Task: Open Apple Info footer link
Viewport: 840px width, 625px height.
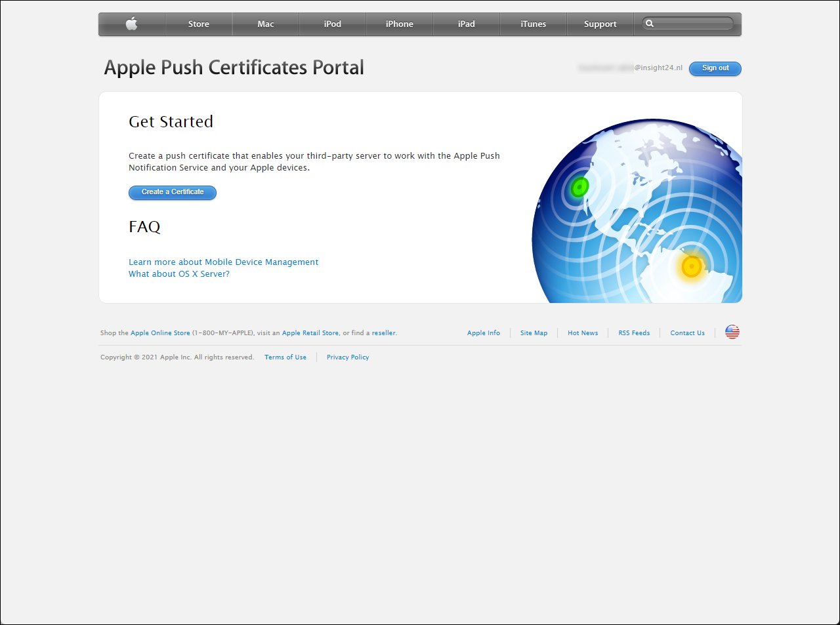Action: [484, 333]
